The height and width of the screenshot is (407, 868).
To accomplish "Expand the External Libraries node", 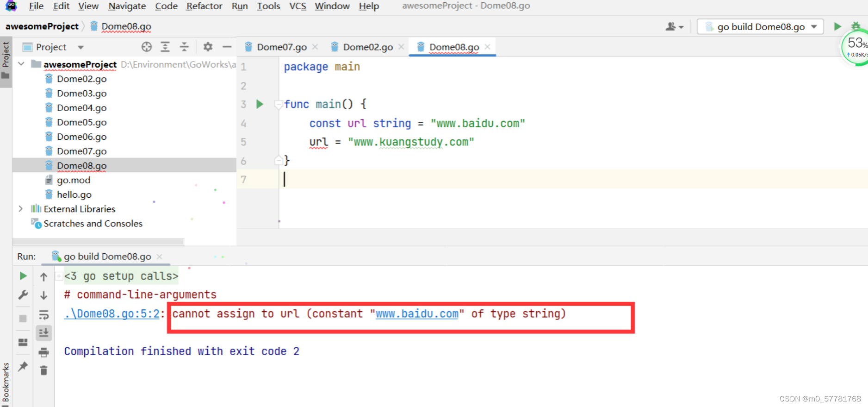I will (x=21, y=209).
